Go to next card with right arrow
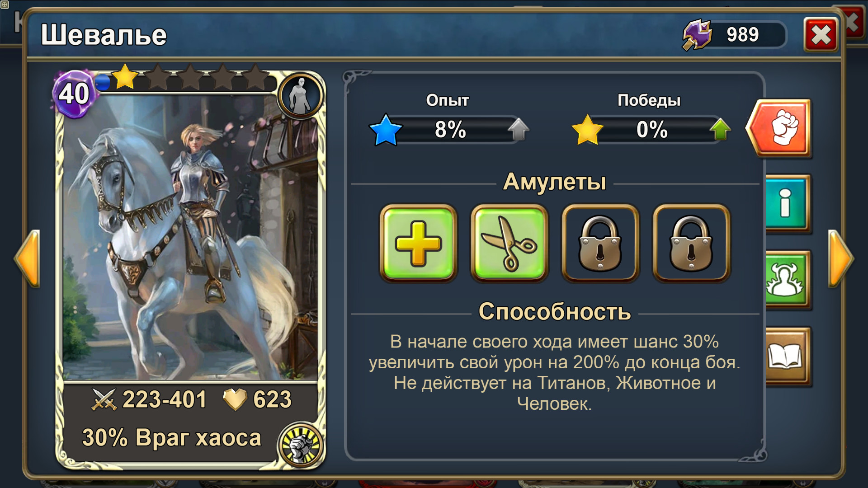This screenshot has height=488, width=868. pos(840,258)
